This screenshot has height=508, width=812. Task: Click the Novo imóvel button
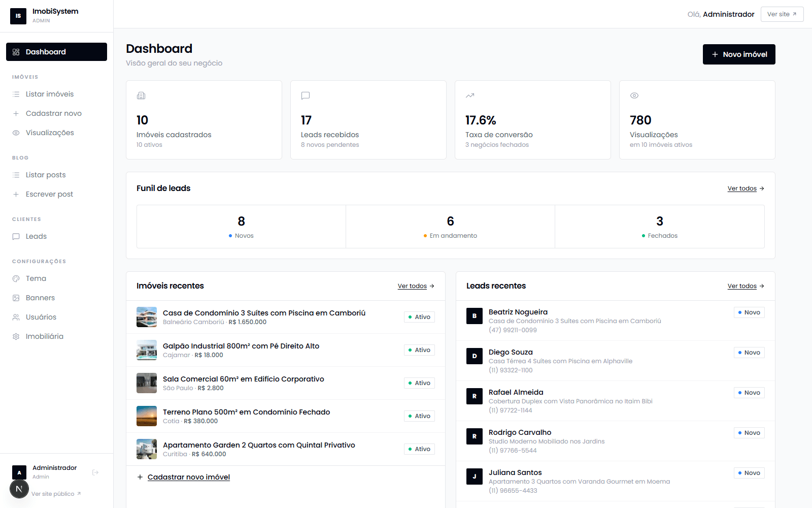[x=739, y=54]
